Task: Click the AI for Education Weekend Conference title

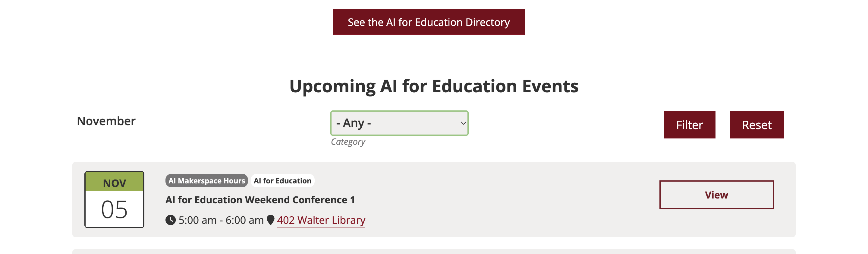Action: click(260, 200)
